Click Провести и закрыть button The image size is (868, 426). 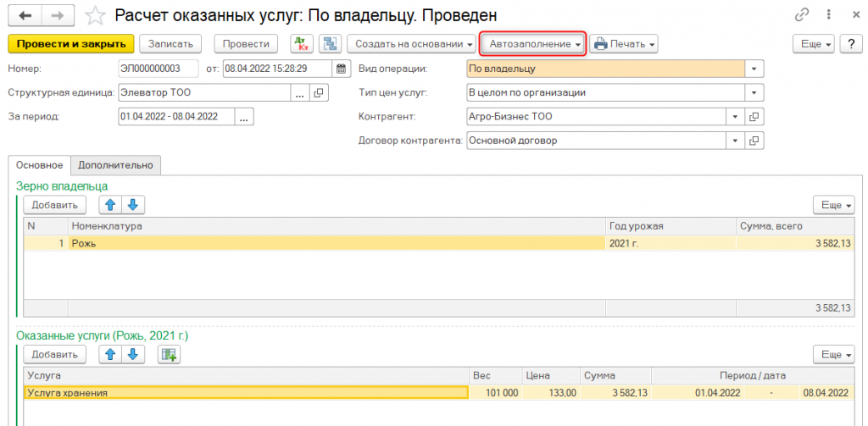click(x=71, y=44)
